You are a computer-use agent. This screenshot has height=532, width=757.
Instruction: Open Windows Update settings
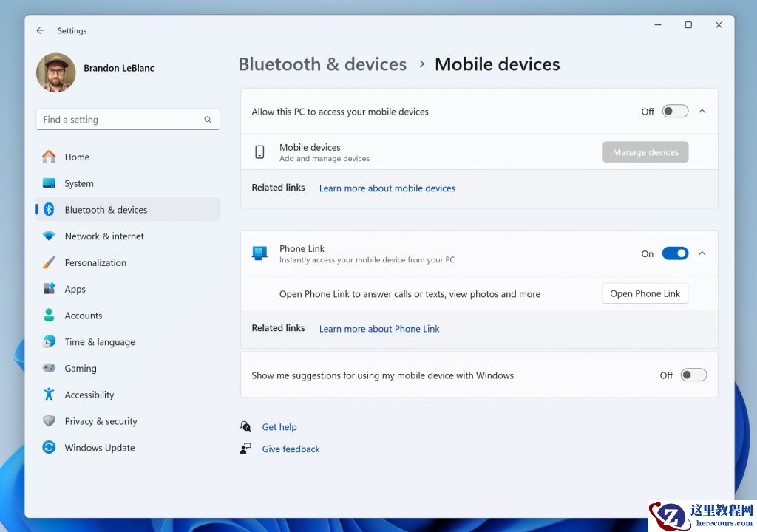100,447
